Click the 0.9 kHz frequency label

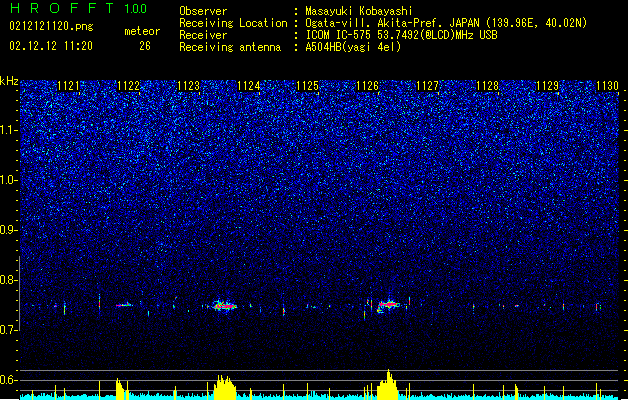tap(9, 230)
